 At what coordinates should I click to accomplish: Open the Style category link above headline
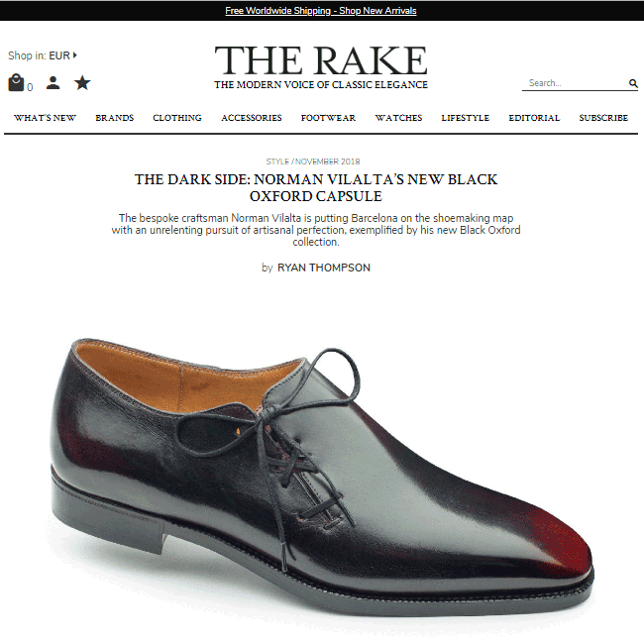277,161
